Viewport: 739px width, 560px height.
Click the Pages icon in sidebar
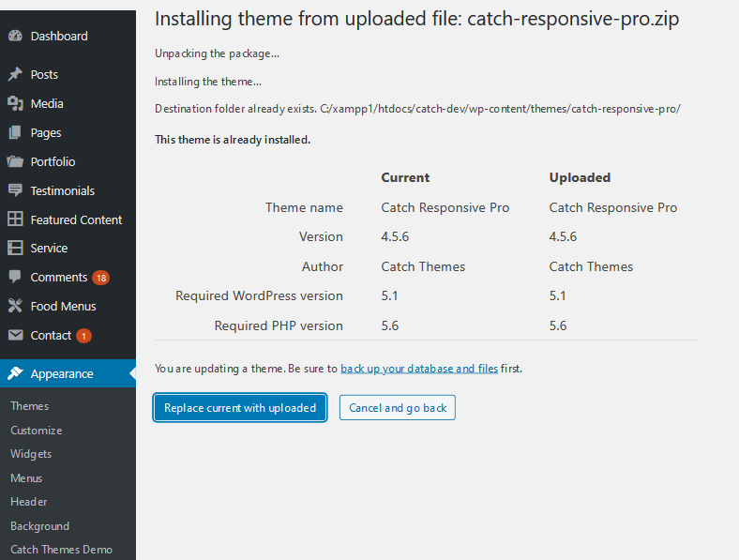(15, 133)
